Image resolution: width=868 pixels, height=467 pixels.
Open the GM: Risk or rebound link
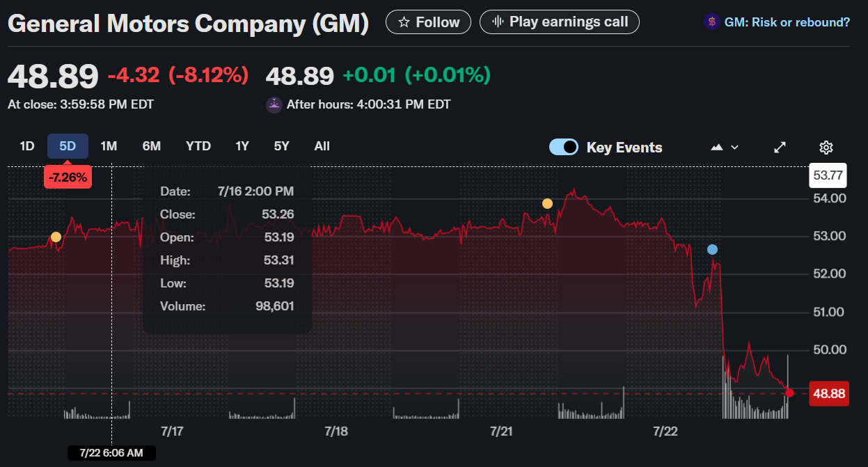tap(787, 22)
